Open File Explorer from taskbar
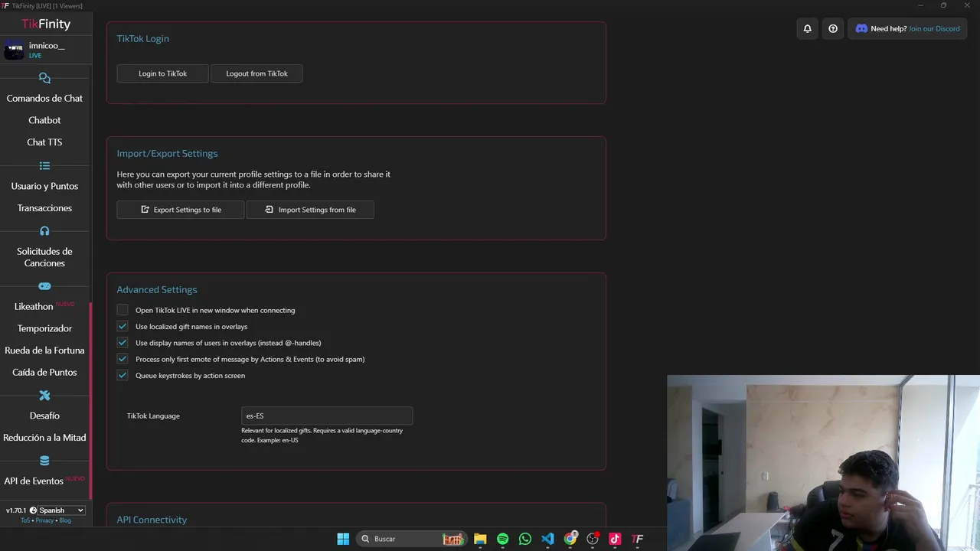Screen dimensions: 980x551 [x=480, y=539]
